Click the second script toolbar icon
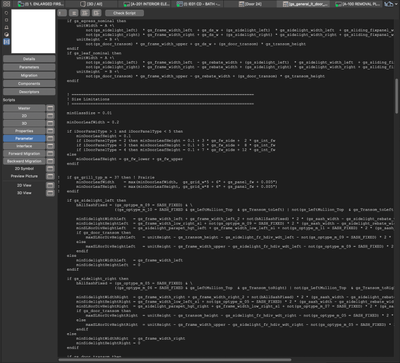This screenshot has height=363, width=400. pyautogui.click(x=73, y=13)
